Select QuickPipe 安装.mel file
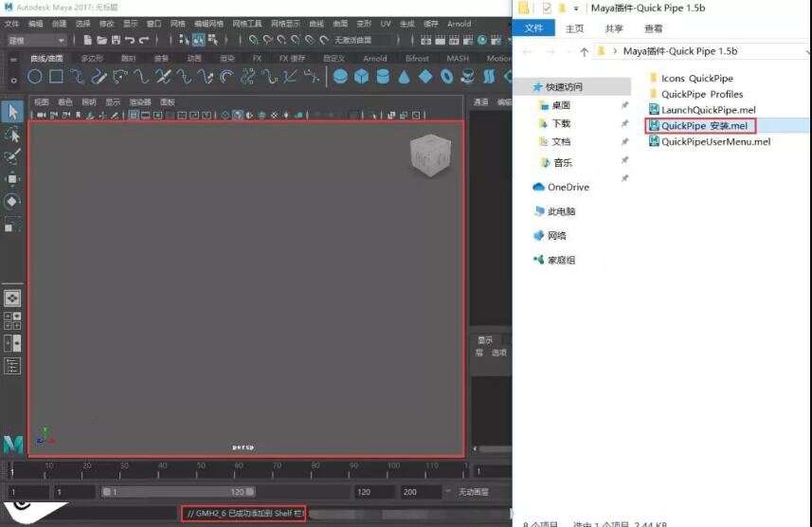The width and height of the screenshot is (812, 527). click(698, 125)
